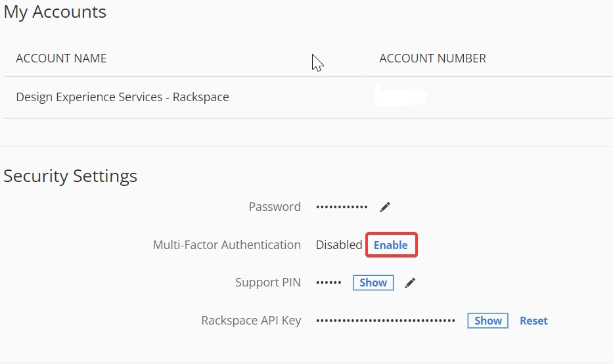Click the My Accounts heading

tap(55, 12)
